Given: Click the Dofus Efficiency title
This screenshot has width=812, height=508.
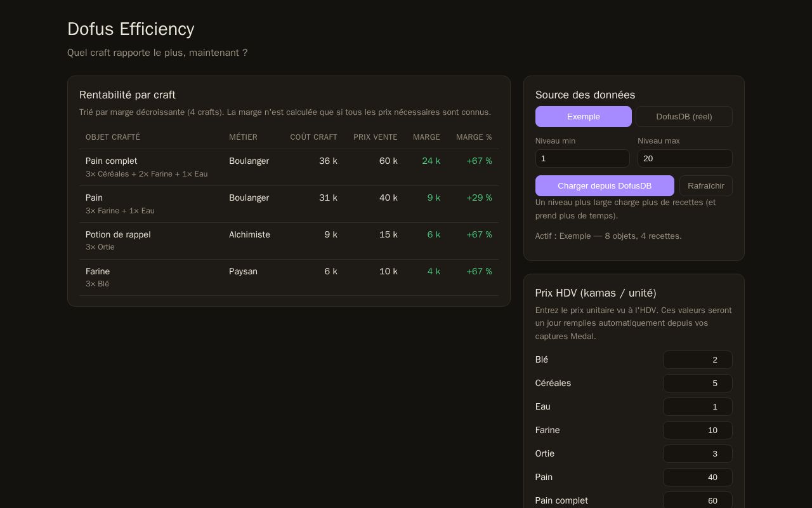Looking at the screenshot, I should 131,29.
